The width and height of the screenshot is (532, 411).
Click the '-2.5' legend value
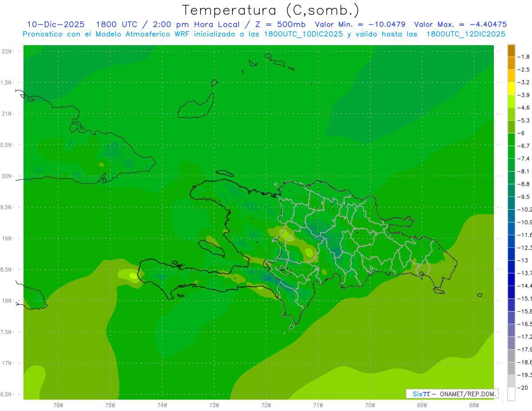point(524,70)
